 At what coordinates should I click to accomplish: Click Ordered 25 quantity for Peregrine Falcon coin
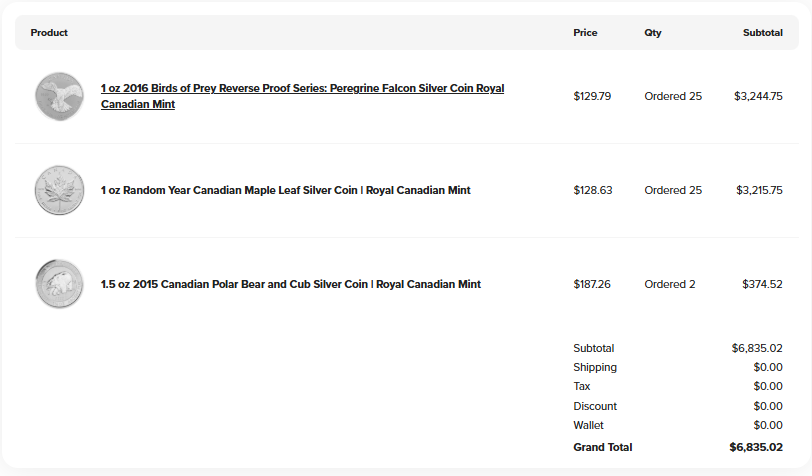(673, 96)
